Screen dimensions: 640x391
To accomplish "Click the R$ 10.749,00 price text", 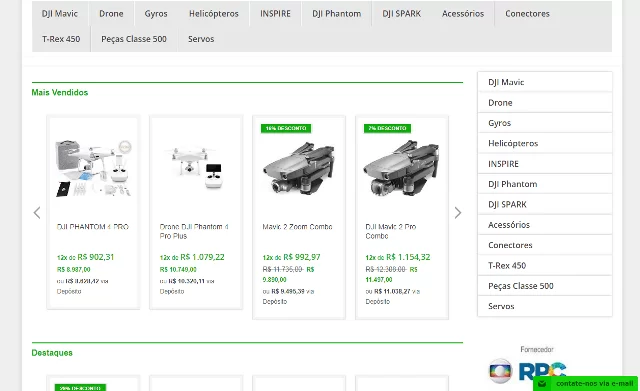I will (x=178, y=270).
